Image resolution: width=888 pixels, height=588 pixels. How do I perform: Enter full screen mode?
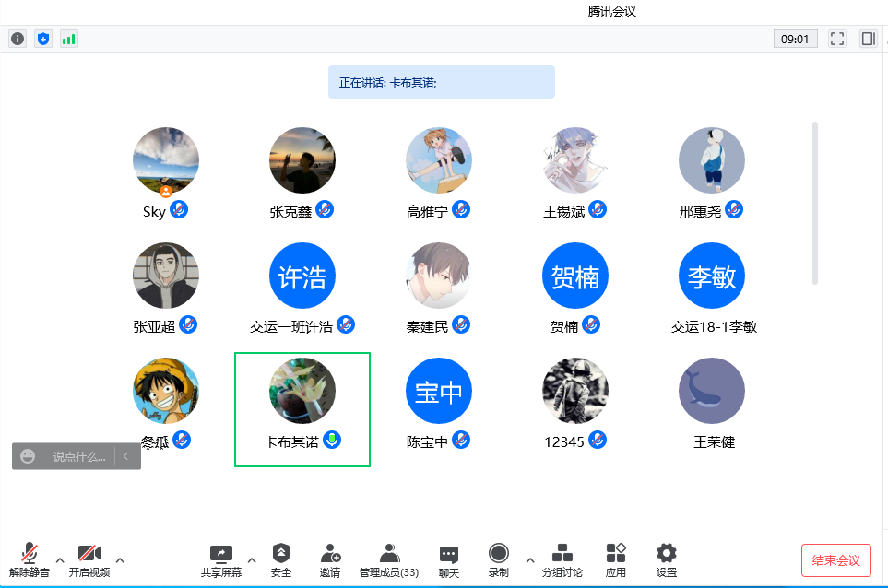(x=837, y=39)
